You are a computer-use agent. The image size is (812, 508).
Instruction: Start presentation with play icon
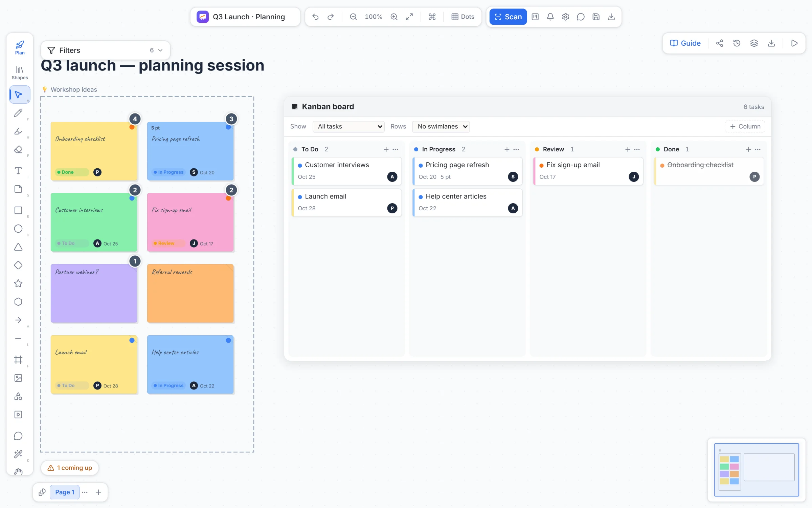[x=794, y=43]
